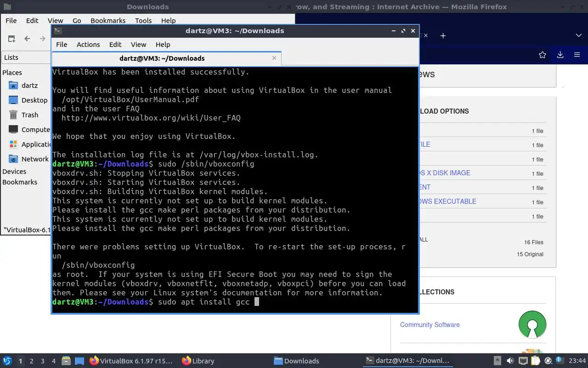Open Actions menu in terminal
588x368 pixels.
tap(88, 45)
